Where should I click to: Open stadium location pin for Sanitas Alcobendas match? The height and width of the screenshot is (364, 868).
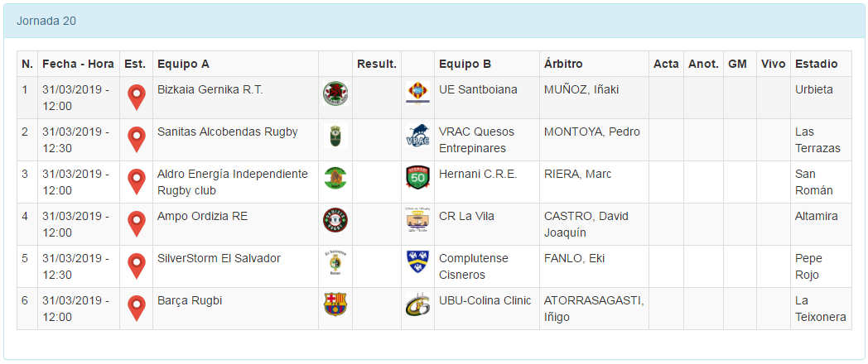click(137, 140)
